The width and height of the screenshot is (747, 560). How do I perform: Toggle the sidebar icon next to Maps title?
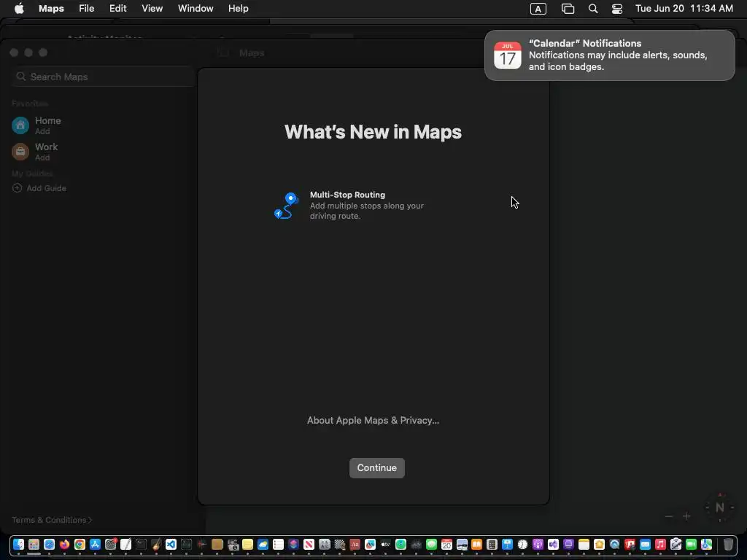click(223, 52)
